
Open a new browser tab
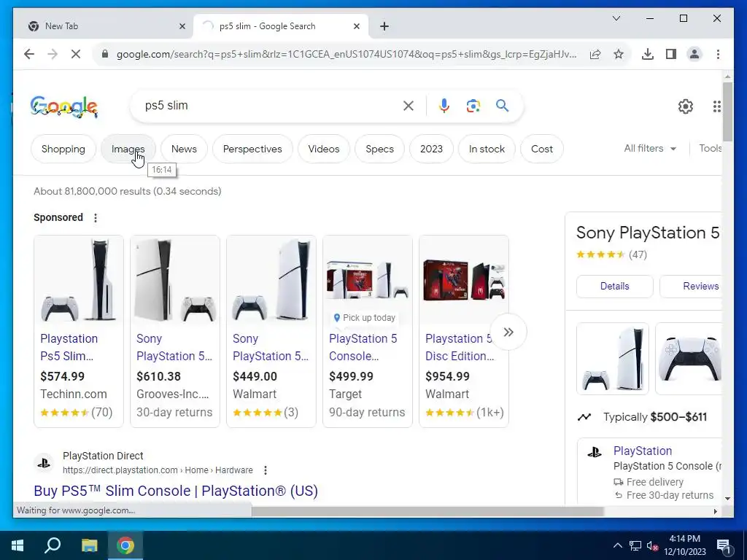point(384,26)
